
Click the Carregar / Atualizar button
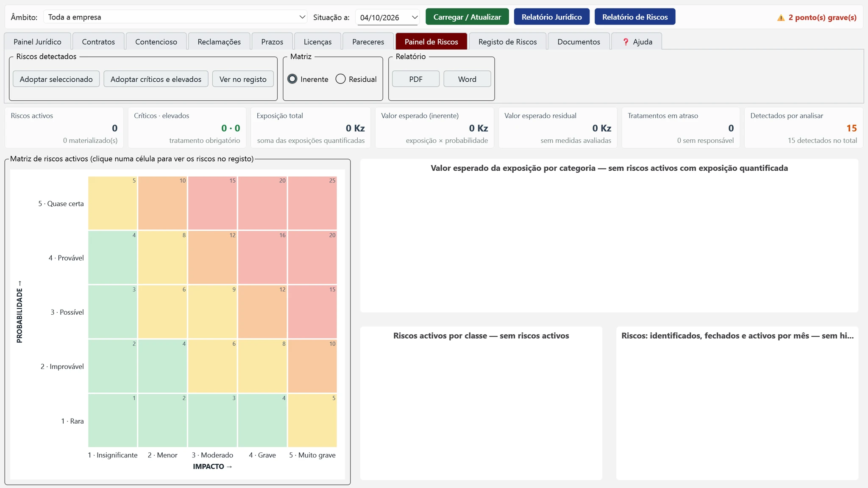(x=467, y=17)
